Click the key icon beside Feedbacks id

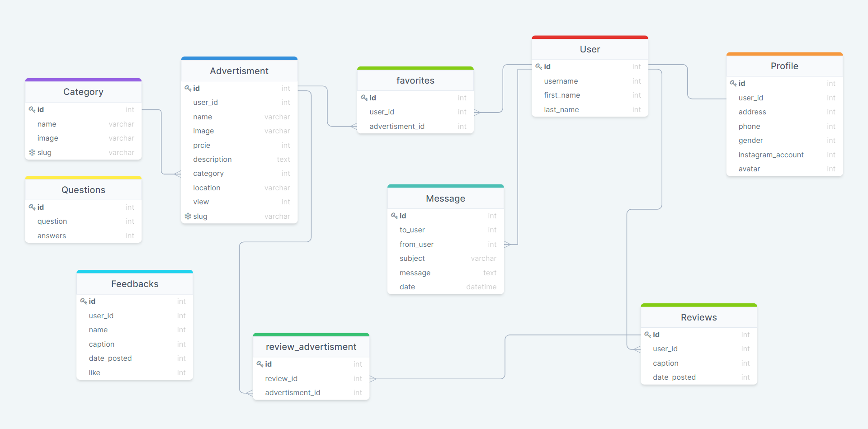coord(83,301)
